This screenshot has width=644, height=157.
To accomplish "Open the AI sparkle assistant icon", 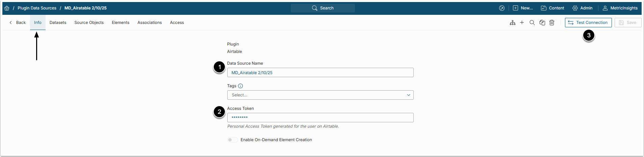I will [502, 8].
